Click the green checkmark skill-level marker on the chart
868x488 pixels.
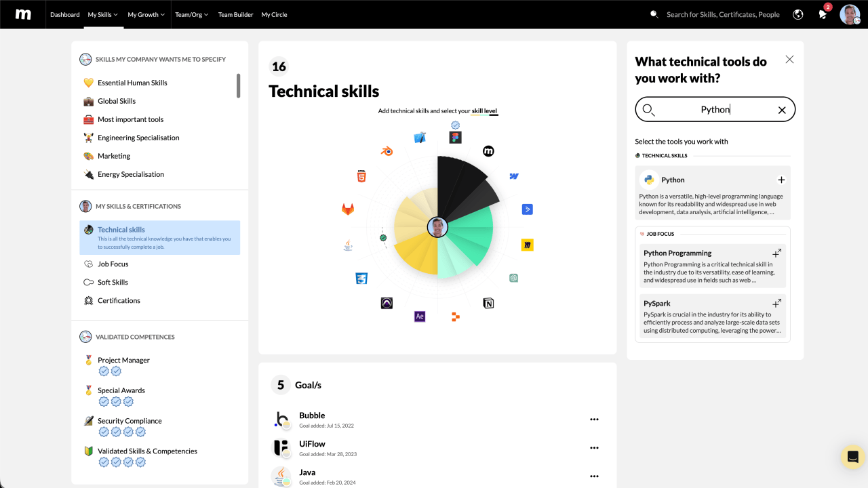click(x=383, y=238)
